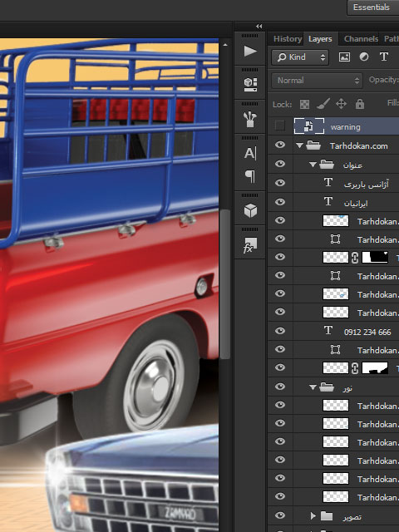The image size is (399, 532).
Task: Hide the ایرانیان text layer
Action: pos(280,202)
